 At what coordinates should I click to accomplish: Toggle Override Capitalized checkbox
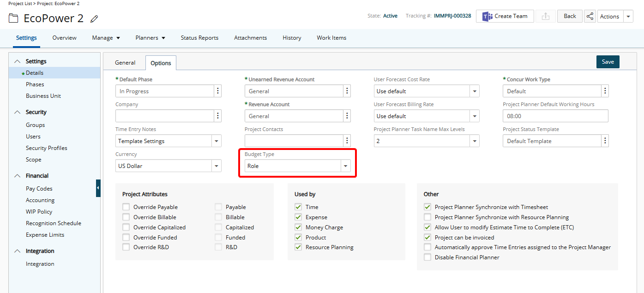(126, 227)
